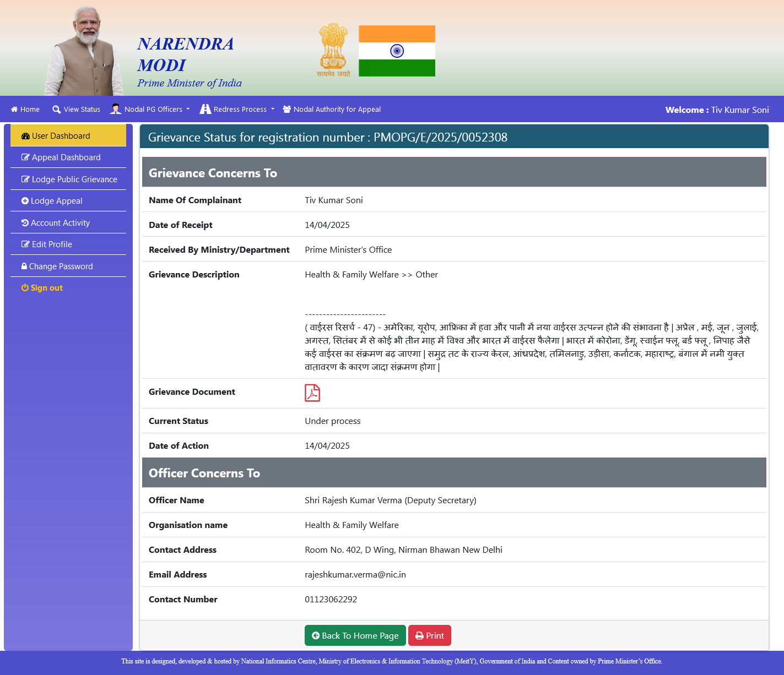Click the User Dashboard gauge icon

[x=25, y=136]
